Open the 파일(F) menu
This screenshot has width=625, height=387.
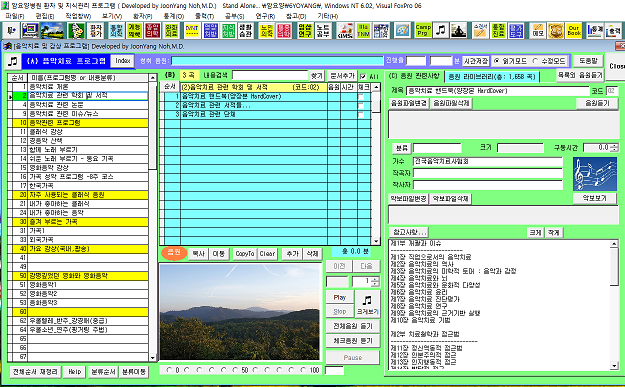(15, 16)
